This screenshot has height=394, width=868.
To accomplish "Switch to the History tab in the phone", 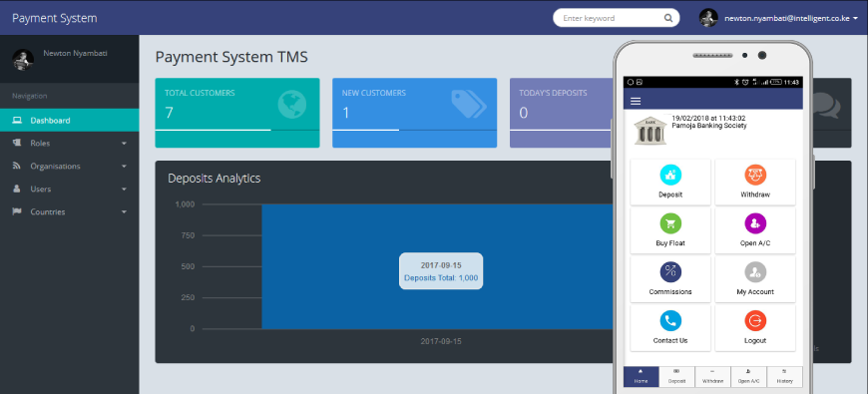I will pos(784,377).
